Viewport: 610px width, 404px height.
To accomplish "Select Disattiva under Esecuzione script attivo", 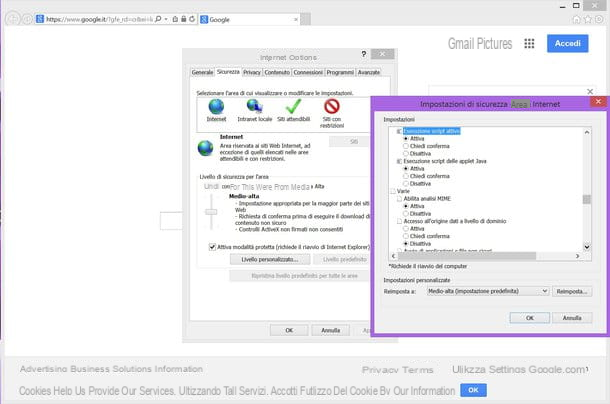I will click(406, 154).
